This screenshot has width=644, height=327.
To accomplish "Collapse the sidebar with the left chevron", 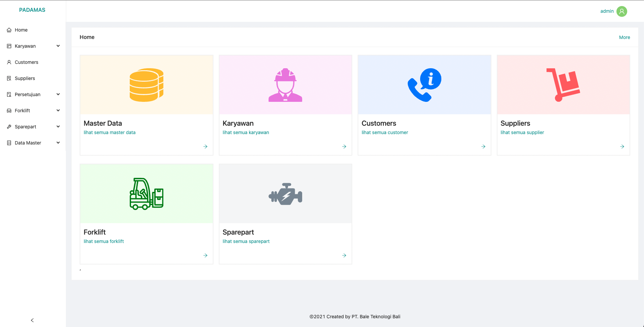I will click(32, 320).
